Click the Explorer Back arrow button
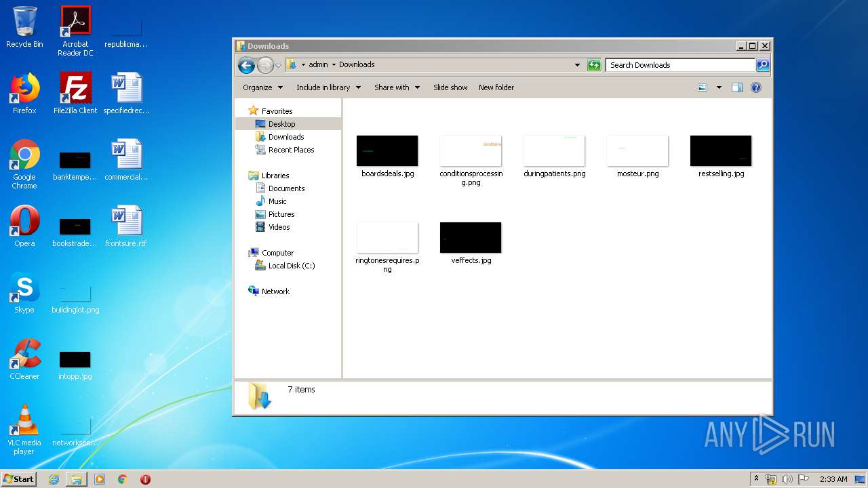Screen dimensions: 868x488 [246, 65]
